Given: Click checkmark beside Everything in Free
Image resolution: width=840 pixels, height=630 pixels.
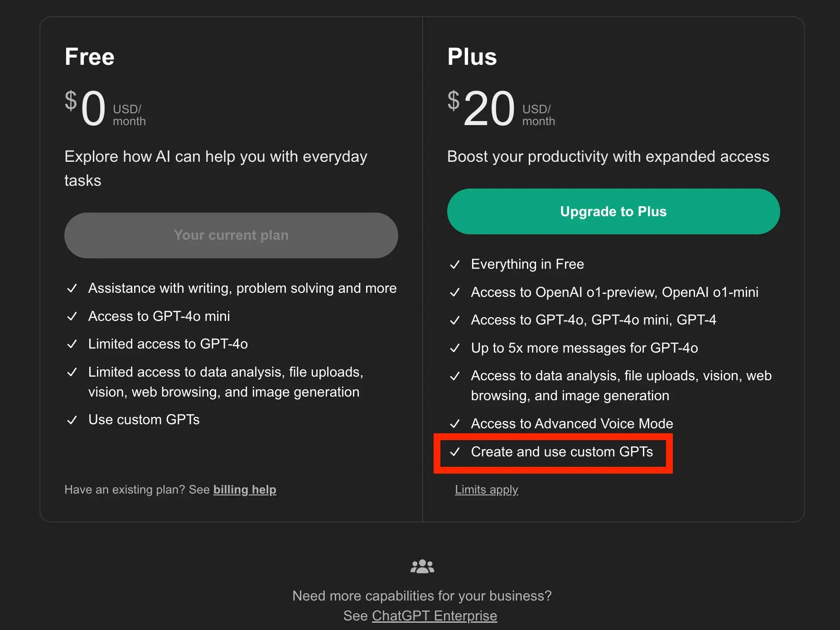Looking at the screenshot, I should coord(455,265).
